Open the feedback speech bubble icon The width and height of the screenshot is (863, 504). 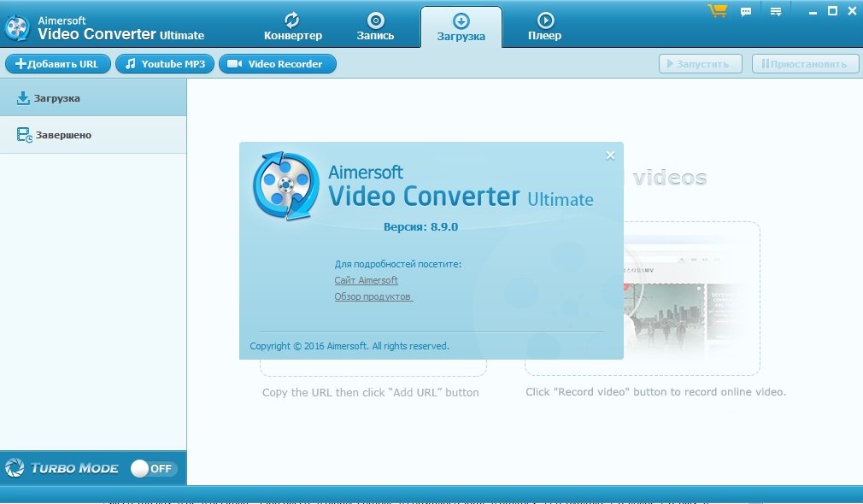[746, 12]
